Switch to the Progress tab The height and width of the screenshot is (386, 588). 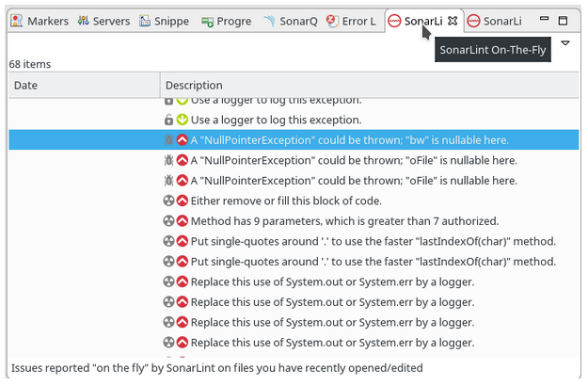click(x=226, y=21)
